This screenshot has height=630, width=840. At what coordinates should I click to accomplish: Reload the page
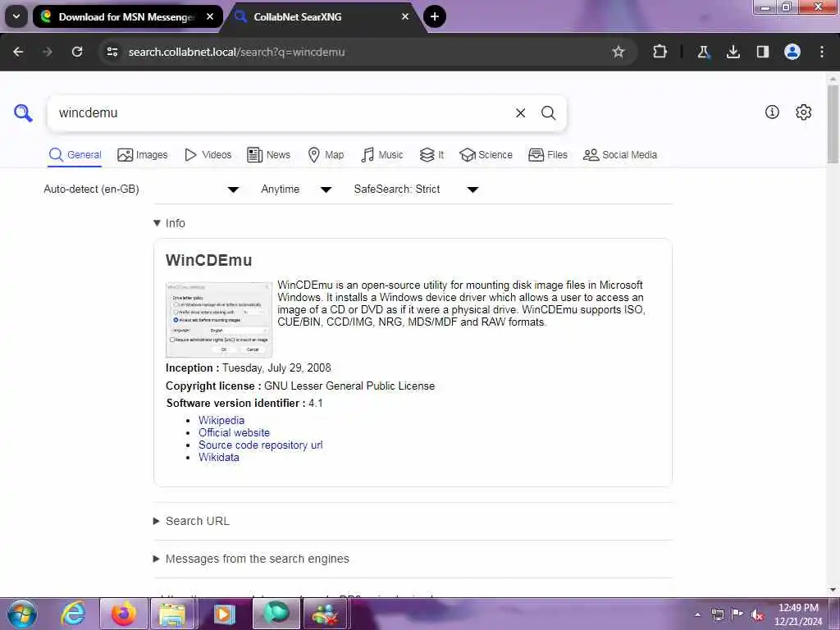tap(77, 52)
